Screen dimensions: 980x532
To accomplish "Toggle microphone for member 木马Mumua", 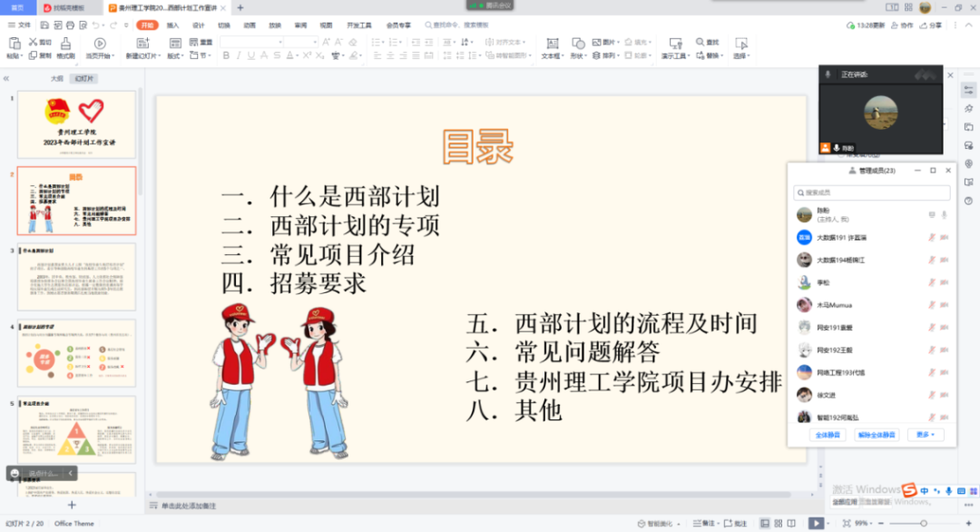I will tap(932, 305).
